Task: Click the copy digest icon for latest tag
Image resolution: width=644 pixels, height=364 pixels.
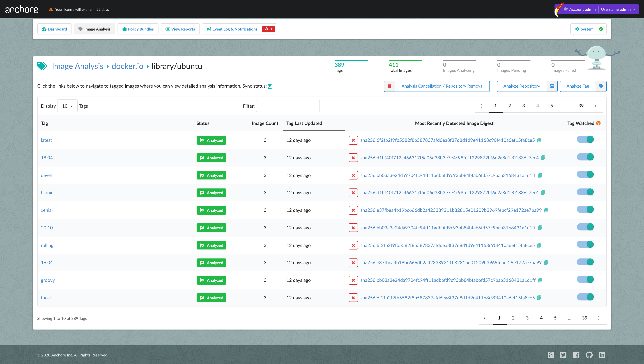Action: (539, 140)
